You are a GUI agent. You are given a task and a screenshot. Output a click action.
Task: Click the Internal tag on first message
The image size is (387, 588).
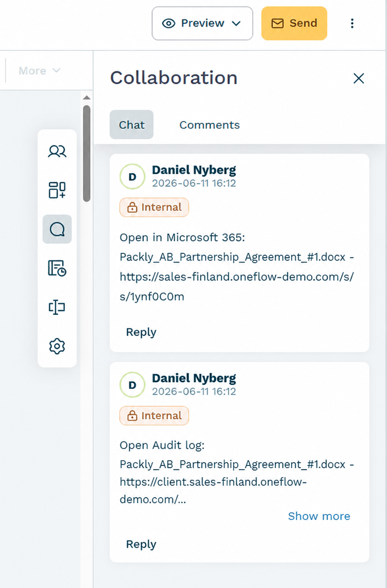pos(154,207)
